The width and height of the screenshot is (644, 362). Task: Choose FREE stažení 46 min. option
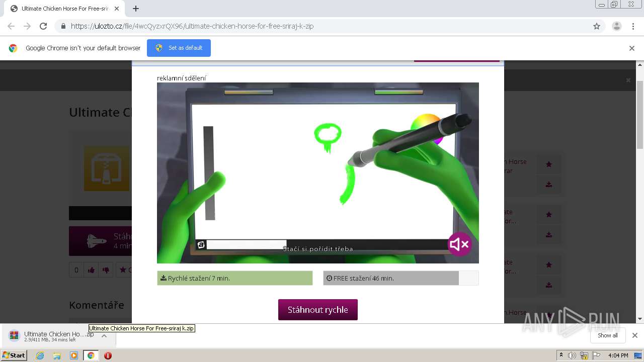401,278
